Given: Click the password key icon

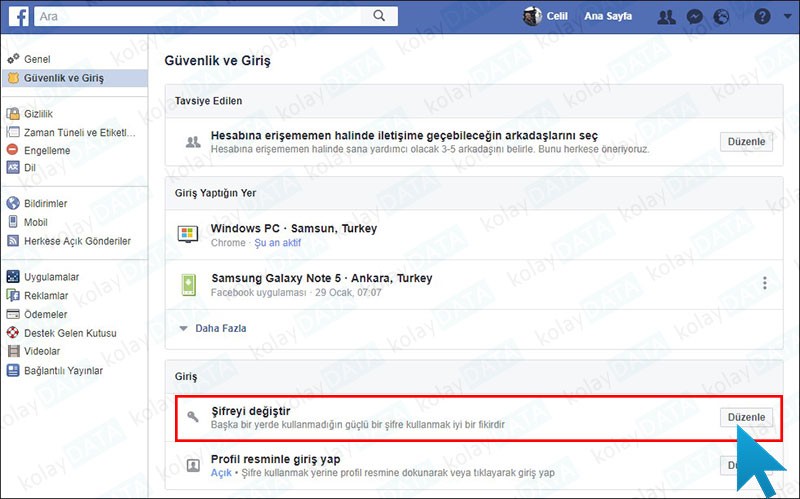Looking at the screenshot, I should point(192,417).
